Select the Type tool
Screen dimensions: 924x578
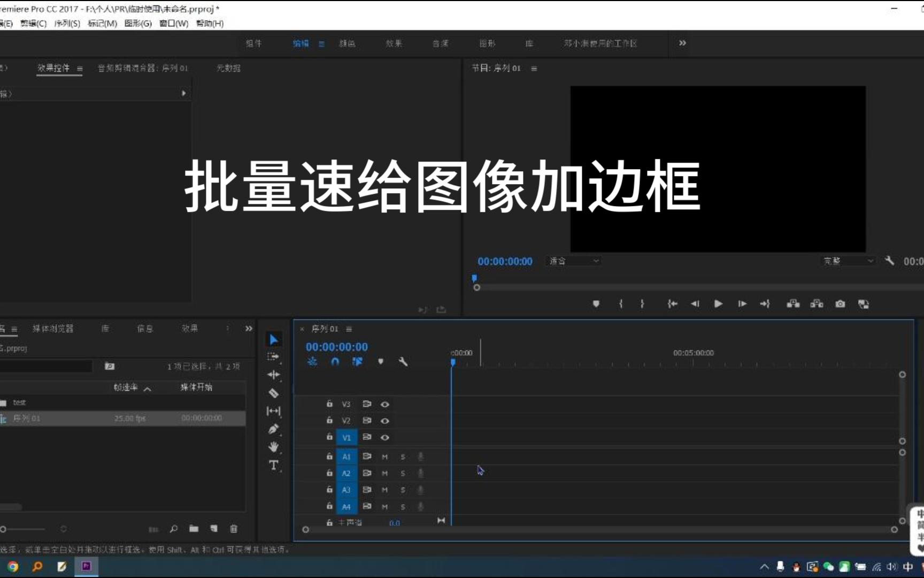pos(273,465)
